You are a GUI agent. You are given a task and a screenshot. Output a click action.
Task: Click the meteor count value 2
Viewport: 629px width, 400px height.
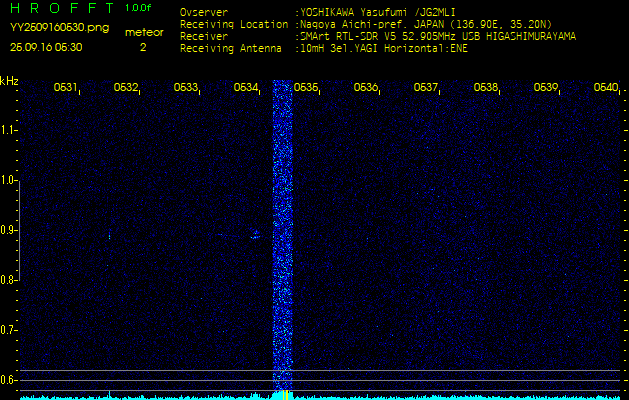click(x=143, y=47)
